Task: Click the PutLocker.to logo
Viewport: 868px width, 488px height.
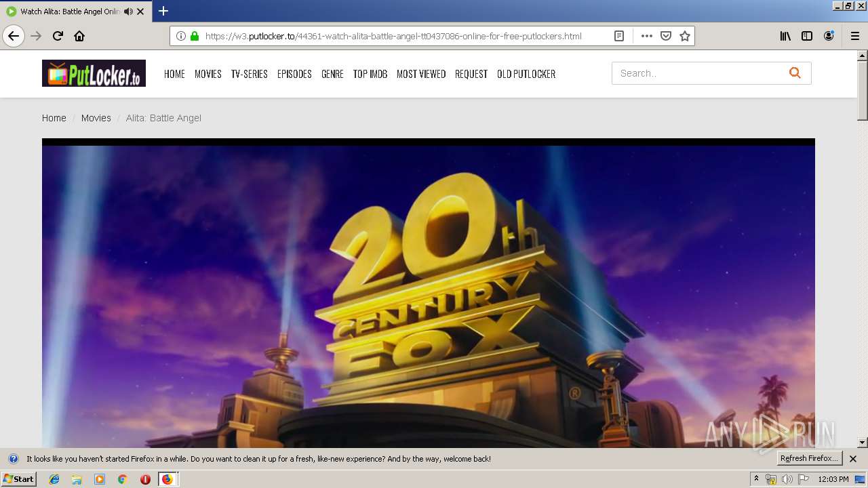Action: pyautogui.click(x=94, y=73)
